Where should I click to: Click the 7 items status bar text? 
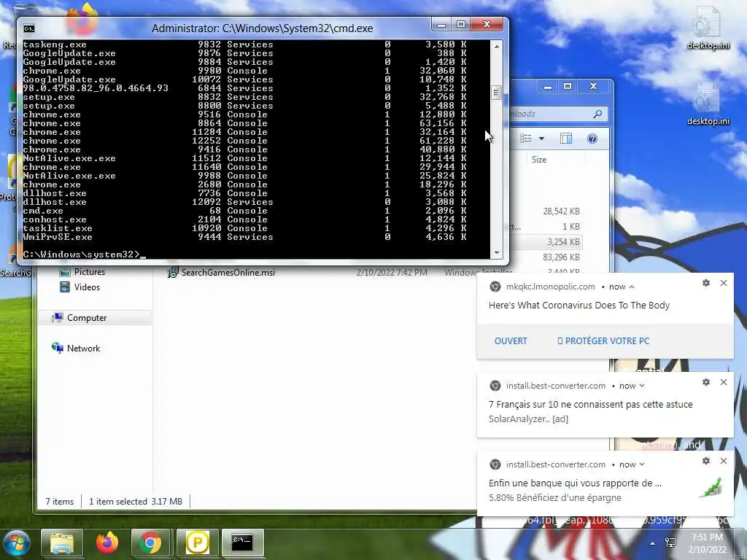(60, 502)
